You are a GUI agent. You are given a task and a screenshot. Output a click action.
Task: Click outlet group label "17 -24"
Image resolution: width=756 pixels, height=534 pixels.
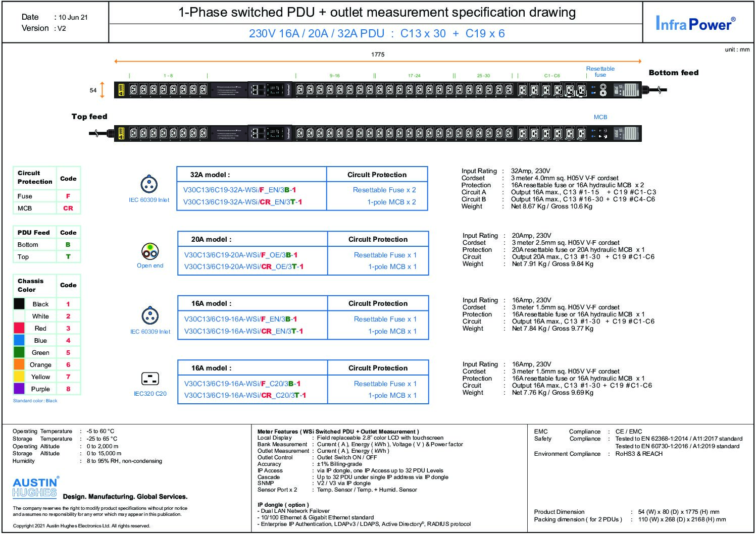coord(414,76)
